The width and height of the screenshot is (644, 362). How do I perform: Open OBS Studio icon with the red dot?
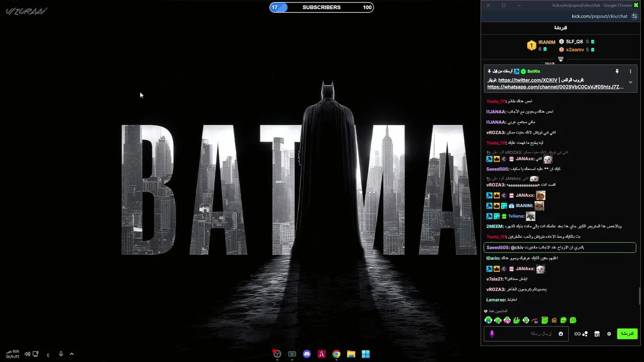click(x=277, y=354)
